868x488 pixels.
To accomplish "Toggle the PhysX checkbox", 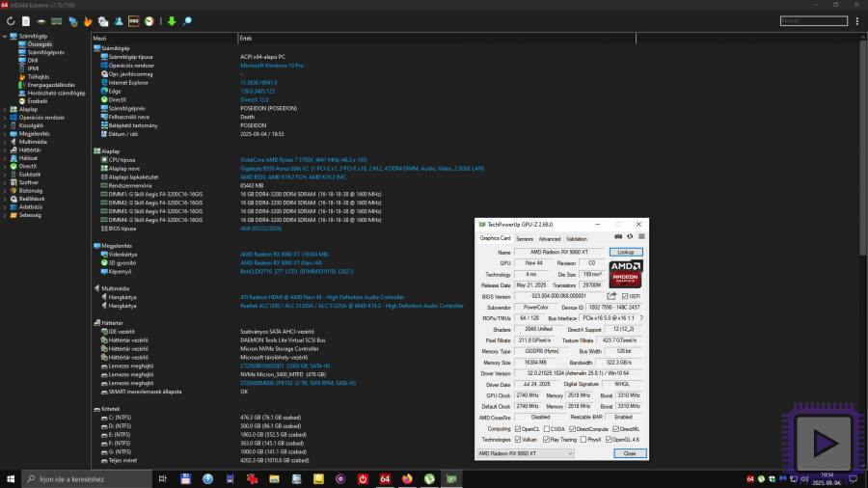I will pos(583,440).
